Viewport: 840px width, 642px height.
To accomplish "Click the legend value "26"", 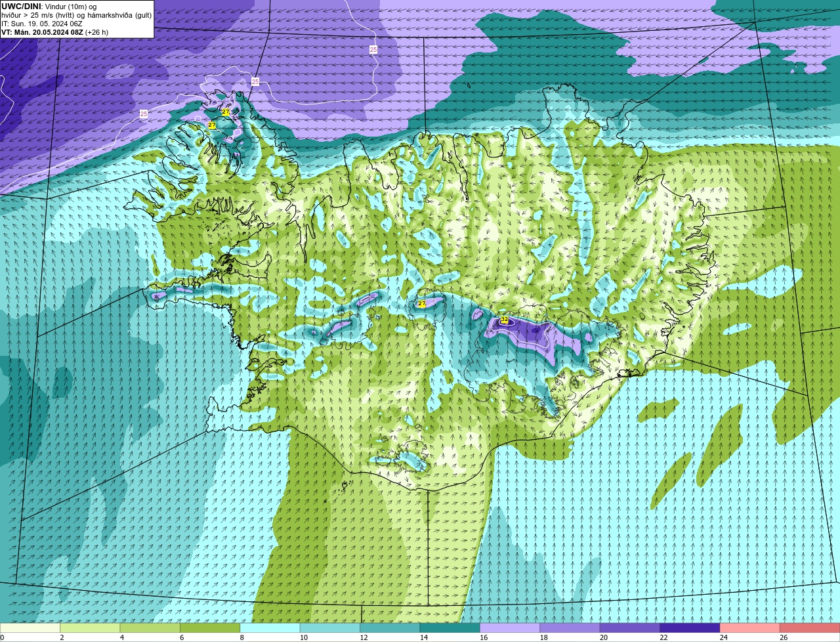I will click(784, 637).
